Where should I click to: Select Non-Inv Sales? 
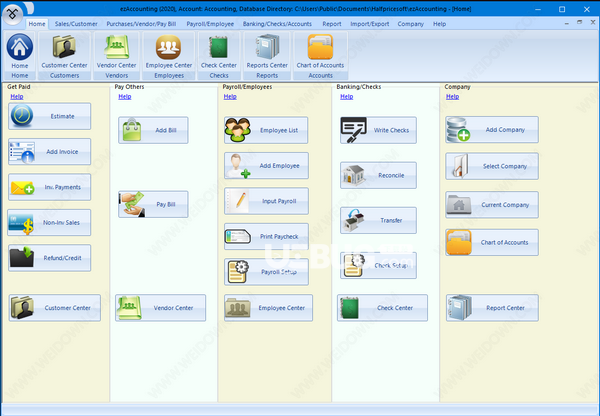[x=50, y=222]
